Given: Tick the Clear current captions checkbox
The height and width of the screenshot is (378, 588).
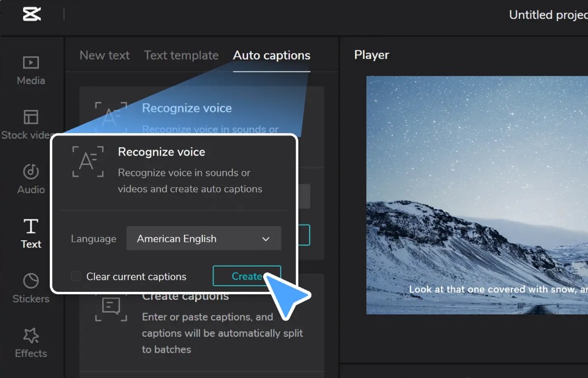Looking at the screenshot, I should [x=76, y=276].
